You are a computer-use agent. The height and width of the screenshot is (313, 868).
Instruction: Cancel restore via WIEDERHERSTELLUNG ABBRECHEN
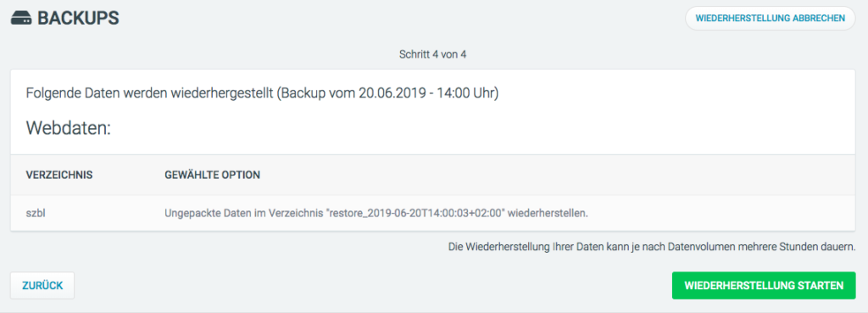(770, 19)
